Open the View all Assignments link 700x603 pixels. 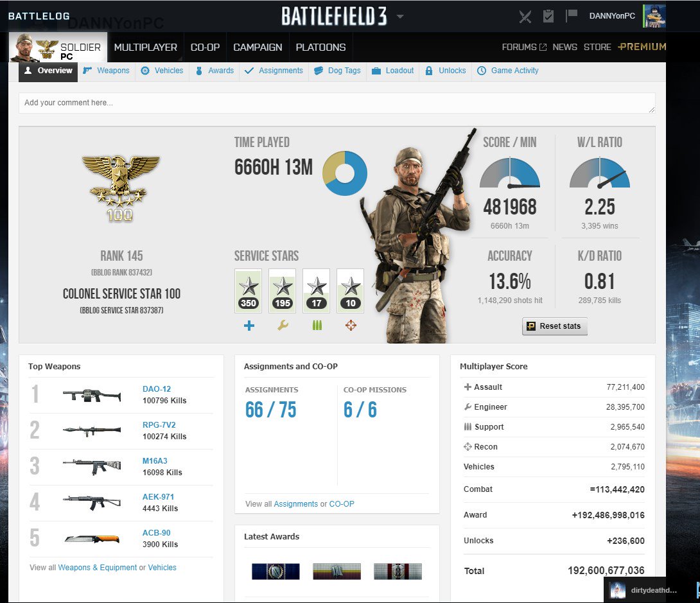click(295, 504)
